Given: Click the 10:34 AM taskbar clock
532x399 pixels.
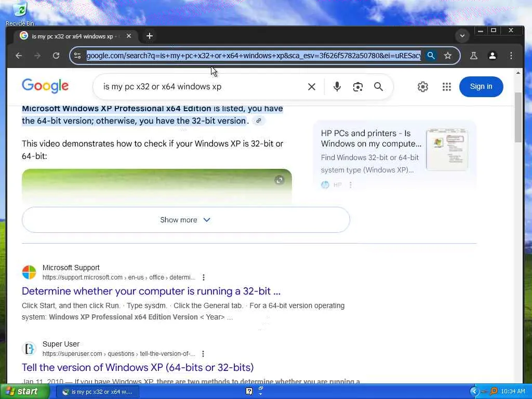Looking at the screenshot, I should click(x=513, y=392).
